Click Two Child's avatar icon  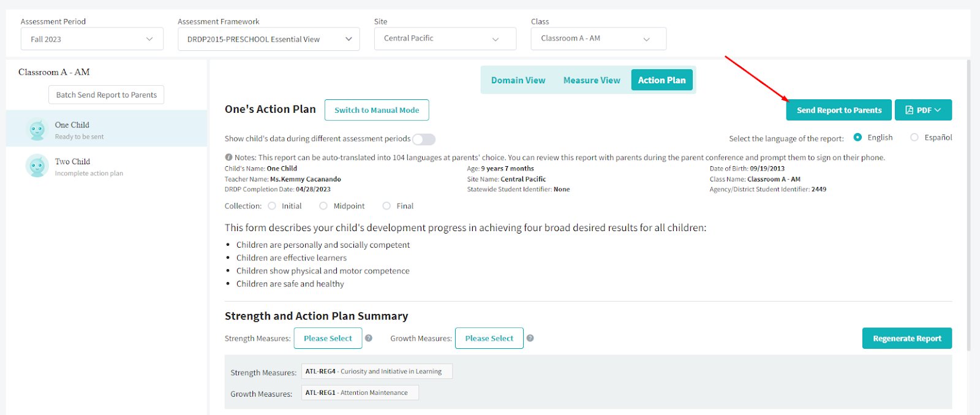point(37,166)
